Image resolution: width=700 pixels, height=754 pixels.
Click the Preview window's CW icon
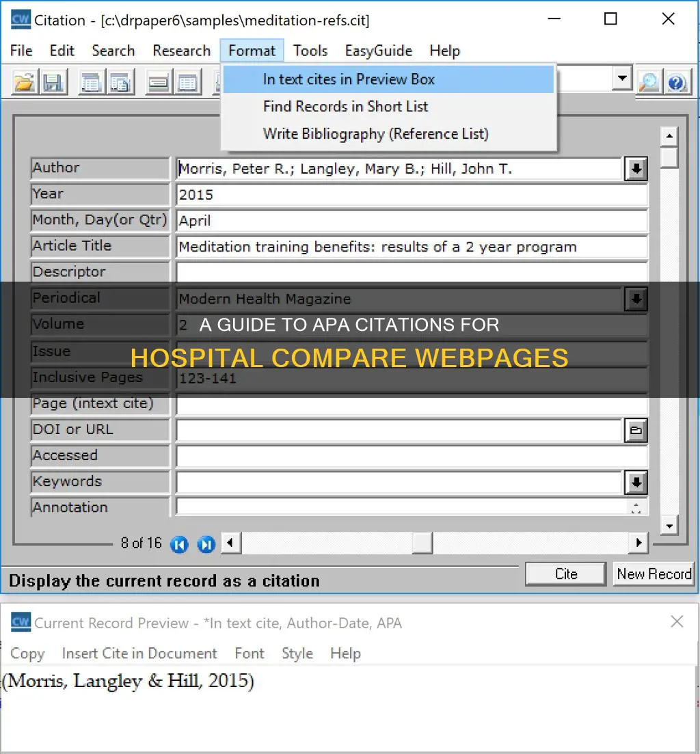pos(21,622)
